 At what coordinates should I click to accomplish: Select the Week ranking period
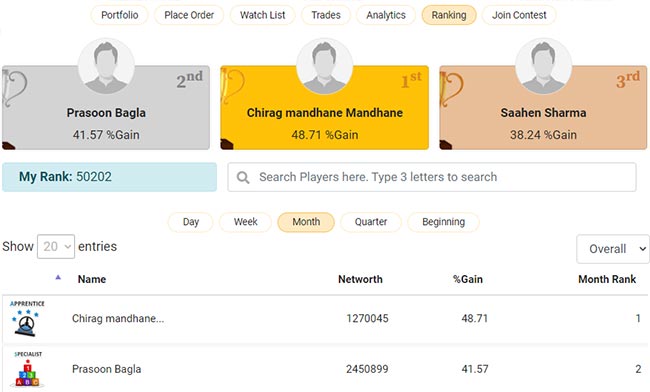(x=245, y=222)
